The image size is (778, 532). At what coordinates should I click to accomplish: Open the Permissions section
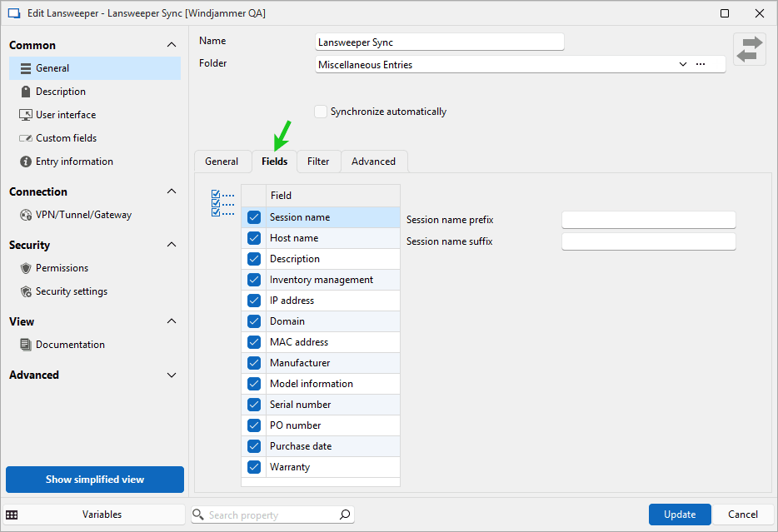[x=62, y=268]
